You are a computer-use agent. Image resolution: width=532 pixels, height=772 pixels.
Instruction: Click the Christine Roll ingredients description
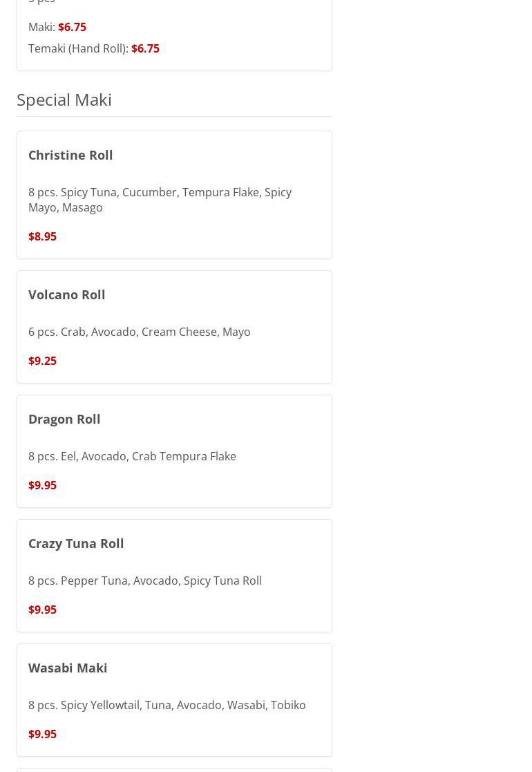(160, 200)
